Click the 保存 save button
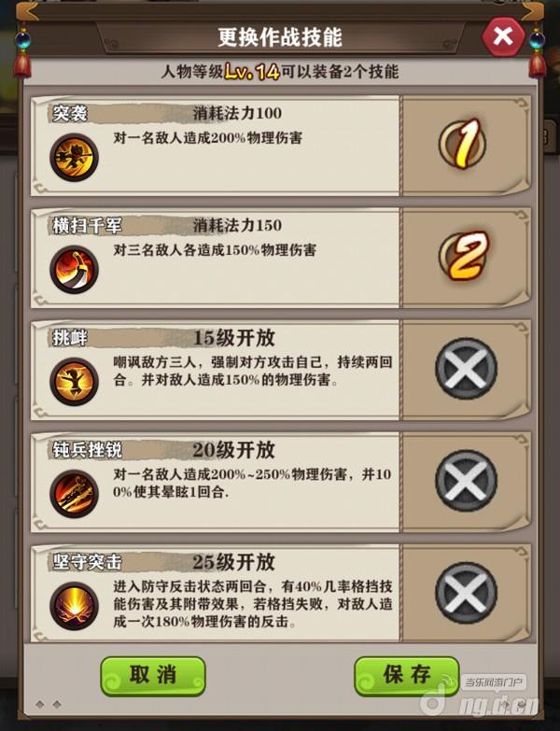The image size is (560, 731). click(407, 676)
